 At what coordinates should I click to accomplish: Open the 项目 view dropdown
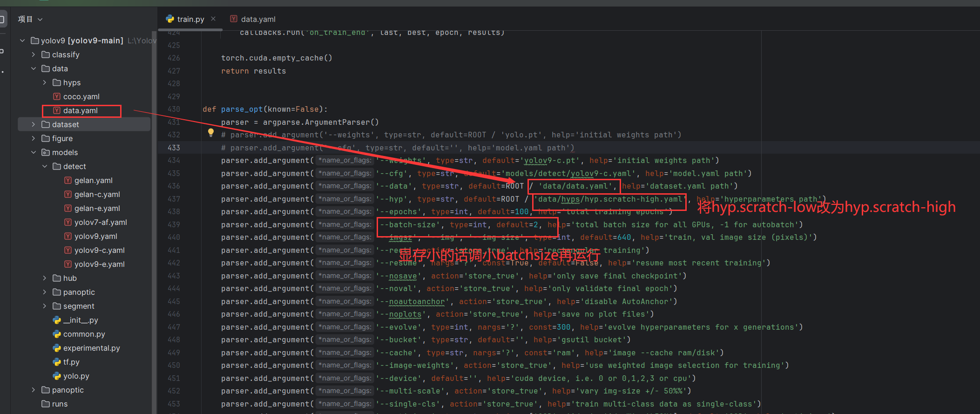click(x=30, y=19)
